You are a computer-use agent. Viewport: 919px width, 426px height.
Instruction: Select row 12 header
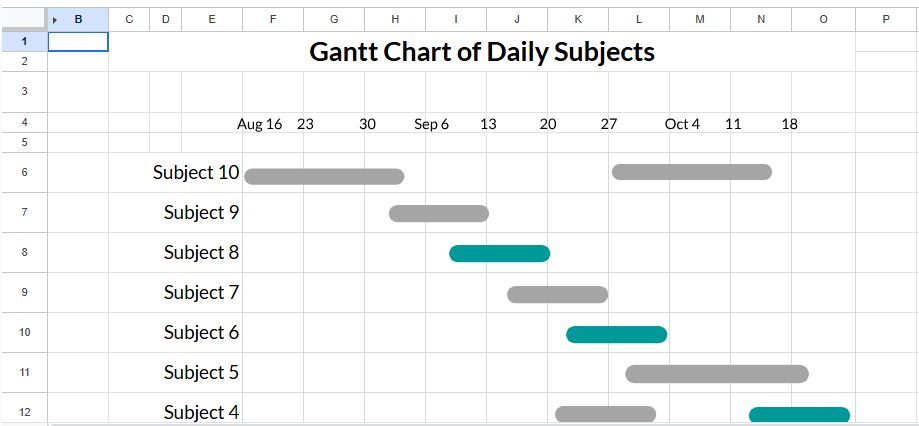(x=23, y=412)
